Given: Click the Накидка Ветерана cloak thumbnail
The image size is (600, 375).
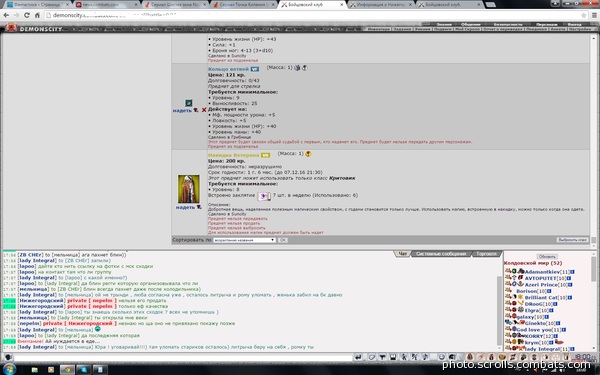Looking at the screenshot, I should 189,189.
